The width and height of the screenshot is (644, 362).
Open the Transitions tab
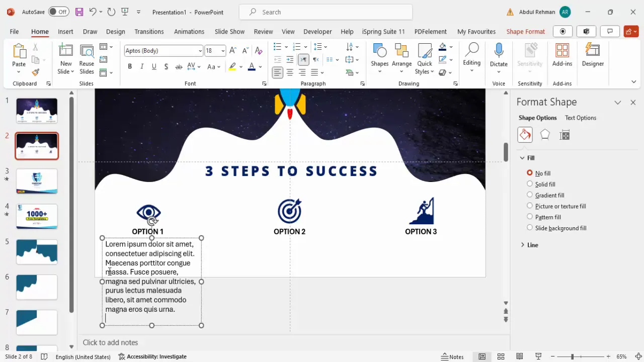149,31
